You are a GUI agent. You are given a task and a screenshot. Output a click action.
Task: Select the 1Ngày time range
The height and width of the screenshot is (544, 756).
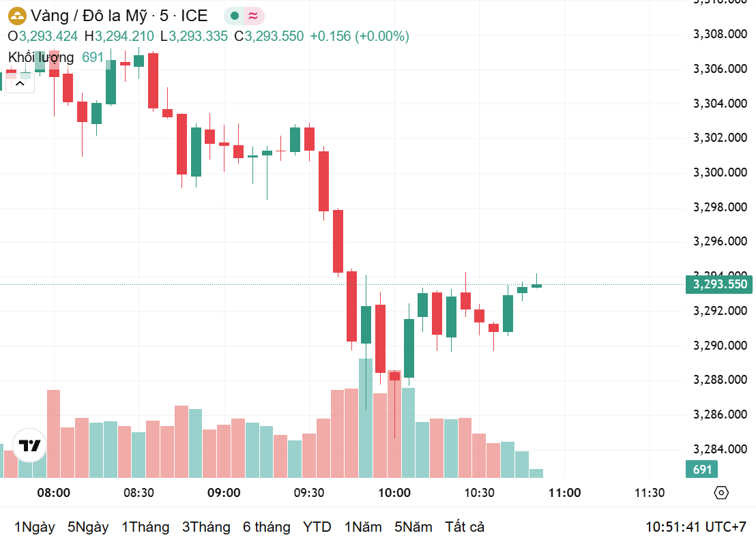34,527
